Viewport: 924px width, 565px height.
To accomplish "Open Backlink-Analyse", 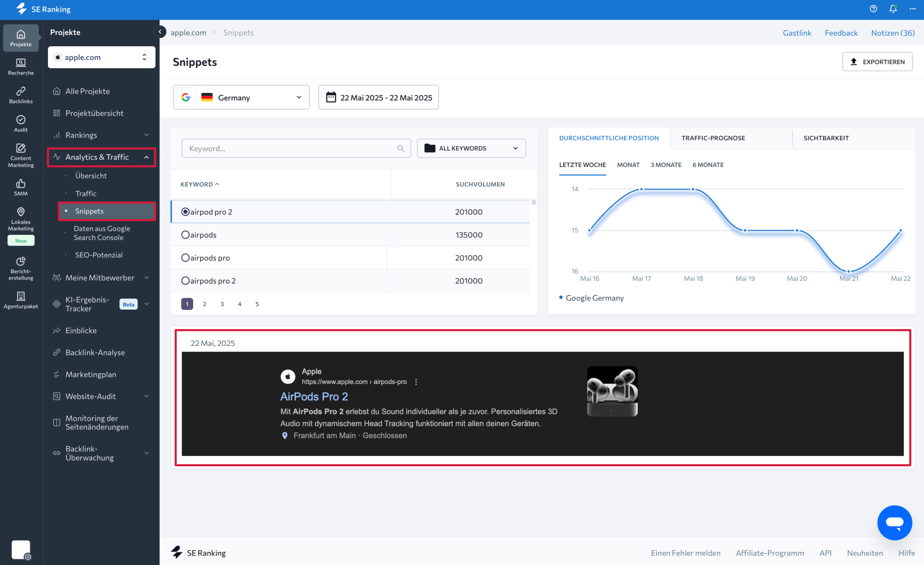I will [x=95, y=353].
